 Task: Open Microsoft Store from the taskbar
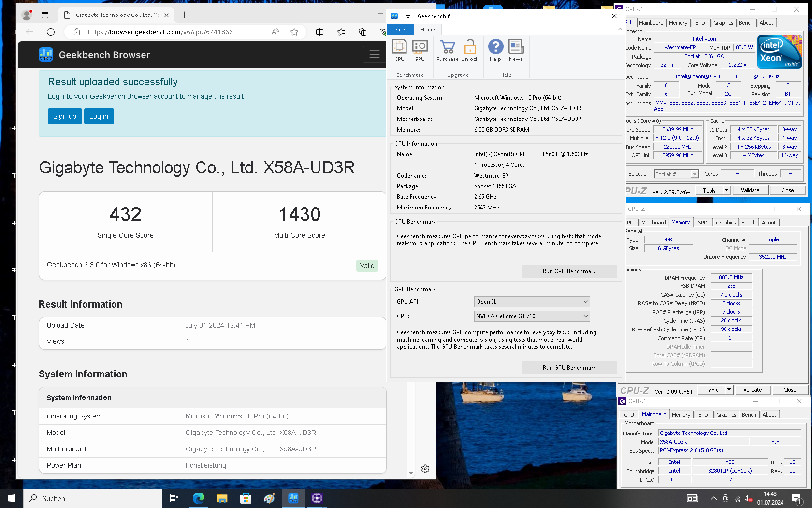coord(246,498)
